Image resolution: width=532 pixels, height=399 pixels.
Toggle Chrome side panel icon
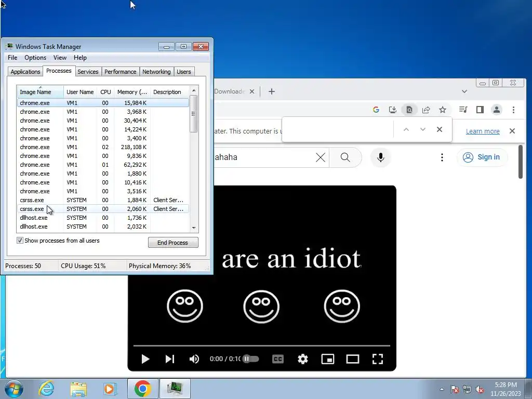[480, 110]
